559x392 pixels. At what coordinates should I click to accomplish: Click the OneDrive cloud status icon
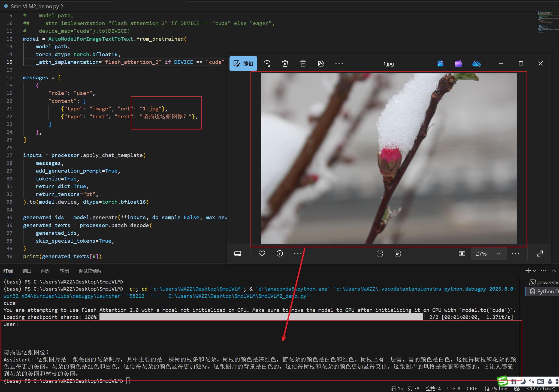pos(476,64)
